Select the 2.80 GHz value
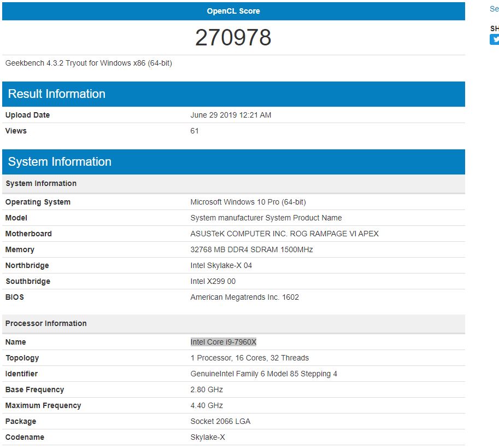Image resolution: width=499 pixels, height=448 pixels. coord(207,389)
